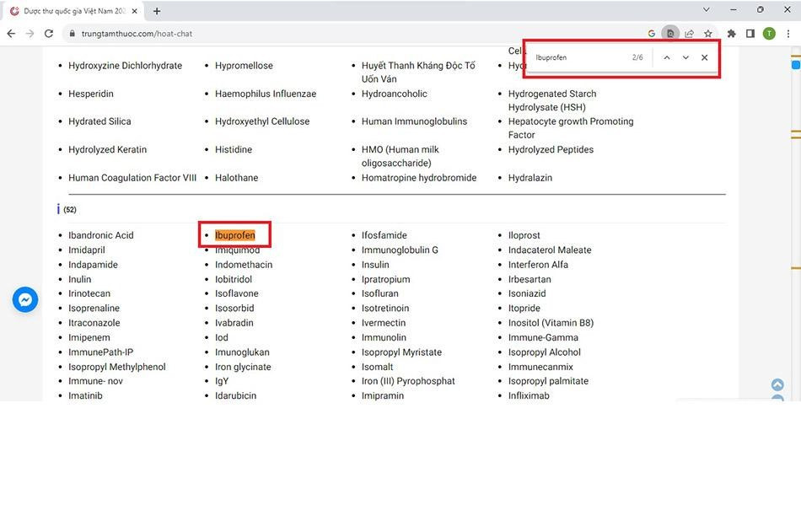Image resolution: width=801 pixels, height=532 pixels.
Task: Close the find bar
Action: coord(705,57)
